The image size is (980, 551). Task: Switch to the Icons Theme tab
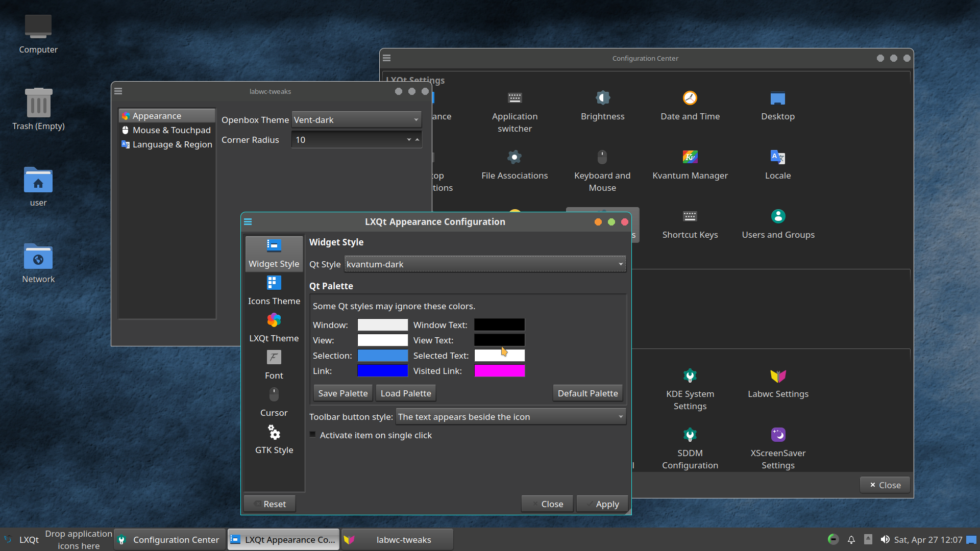[x=274, y=290]
